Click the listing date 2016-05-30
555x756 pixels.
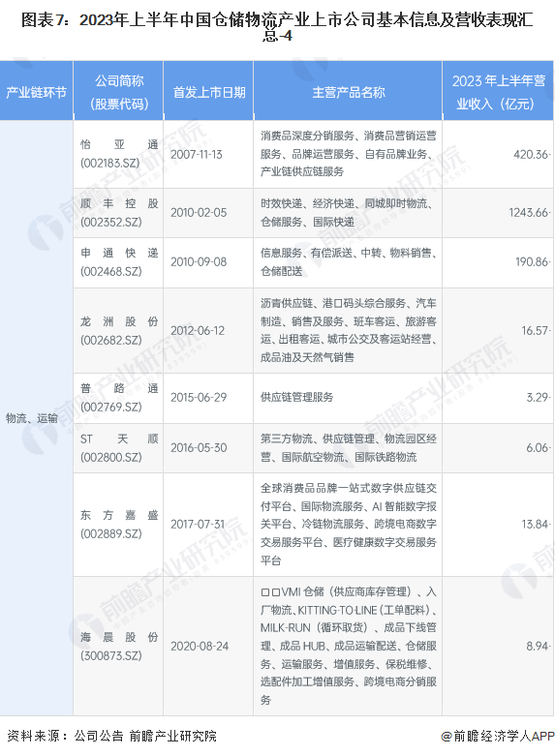click(199, 448)
